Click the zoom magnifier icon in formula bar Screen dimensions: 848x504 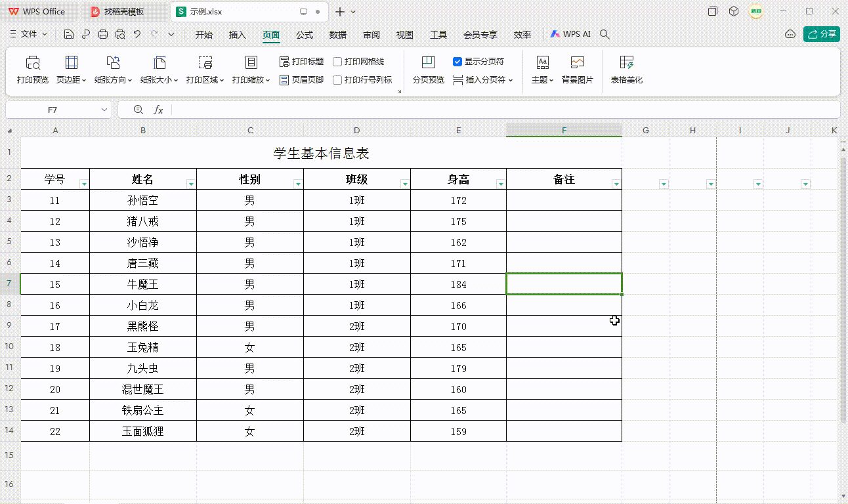tap(138, 110)
